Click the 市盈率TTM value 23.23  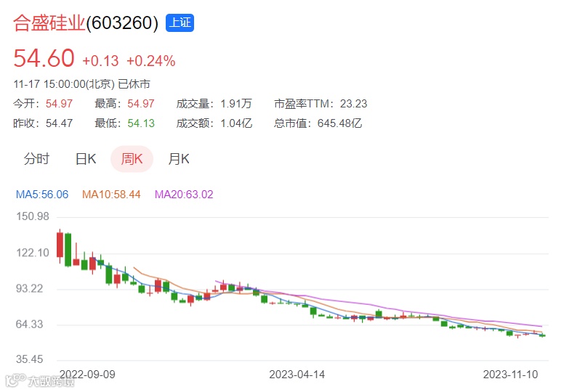tap(353, 104)
